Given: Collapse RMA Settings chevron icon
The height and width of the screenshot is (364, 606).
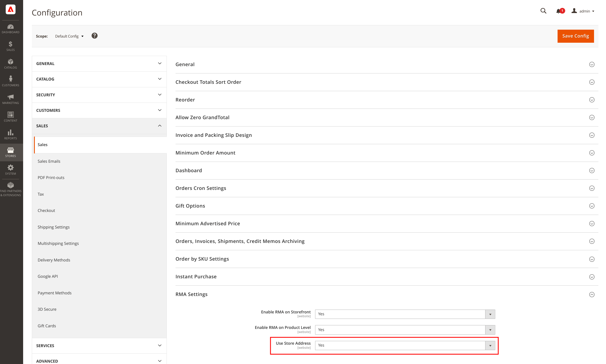Looking at the screenshot, I should click(x=592, y=295).
